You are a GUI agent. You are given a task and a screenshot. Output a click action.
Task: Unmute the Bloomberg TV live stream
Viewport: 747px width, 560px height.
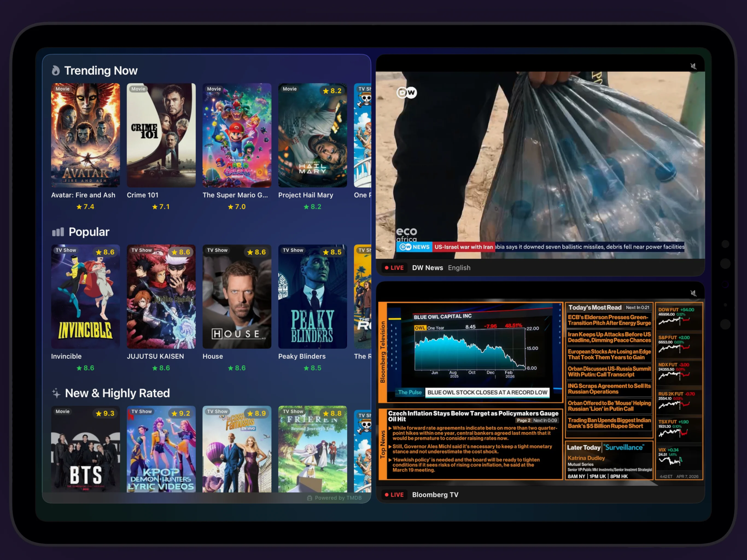693,293
